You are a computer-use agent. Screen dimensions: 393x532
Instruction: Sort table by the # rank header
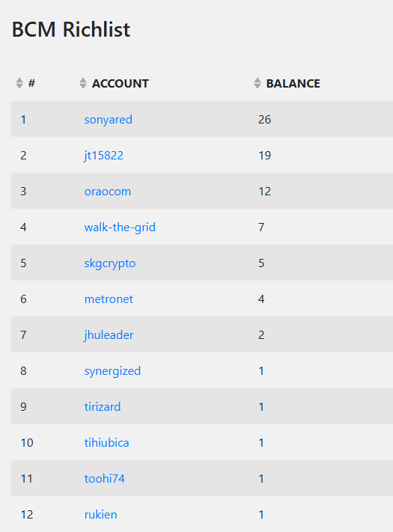coord(31,83)
